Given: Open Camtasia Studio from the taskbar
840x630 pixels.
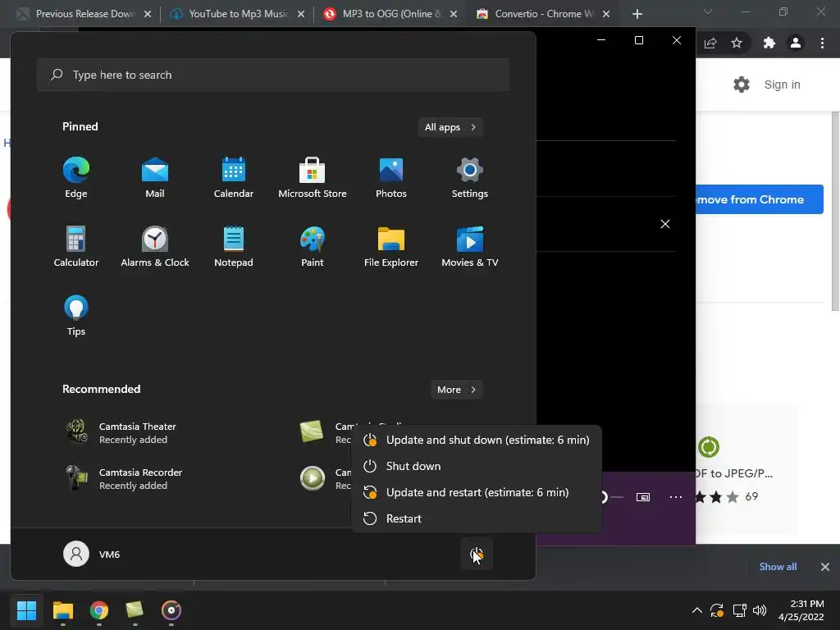Looking at the screenshot, I should coord(135,609).
